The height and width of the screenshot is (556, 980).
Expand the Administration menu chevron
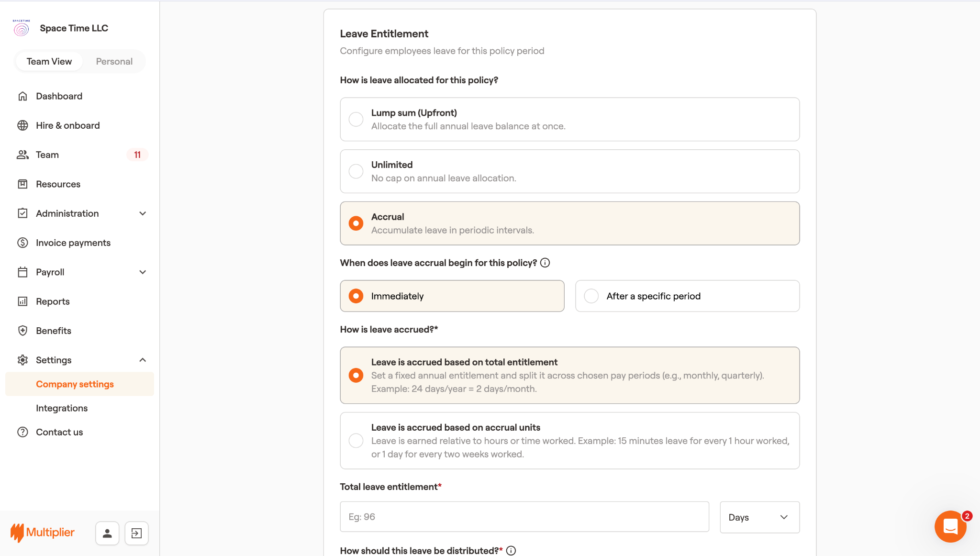(143, 213)
